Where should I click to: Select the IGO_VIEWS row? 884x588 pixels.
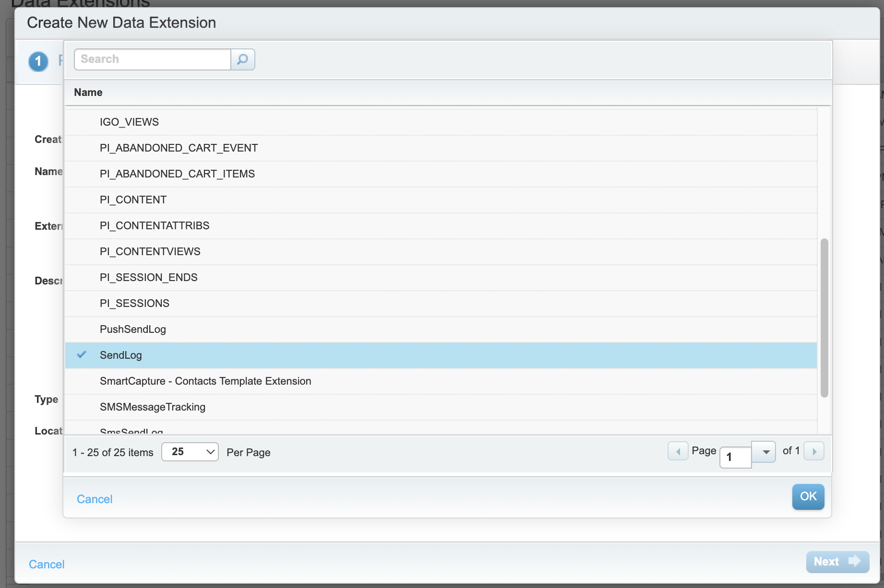(441, 122)
